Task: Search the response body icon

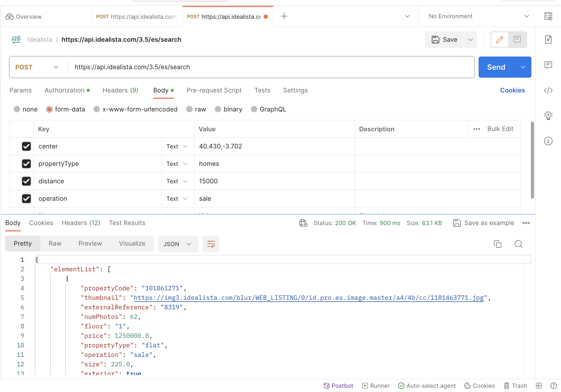Action: coord(518,244)
